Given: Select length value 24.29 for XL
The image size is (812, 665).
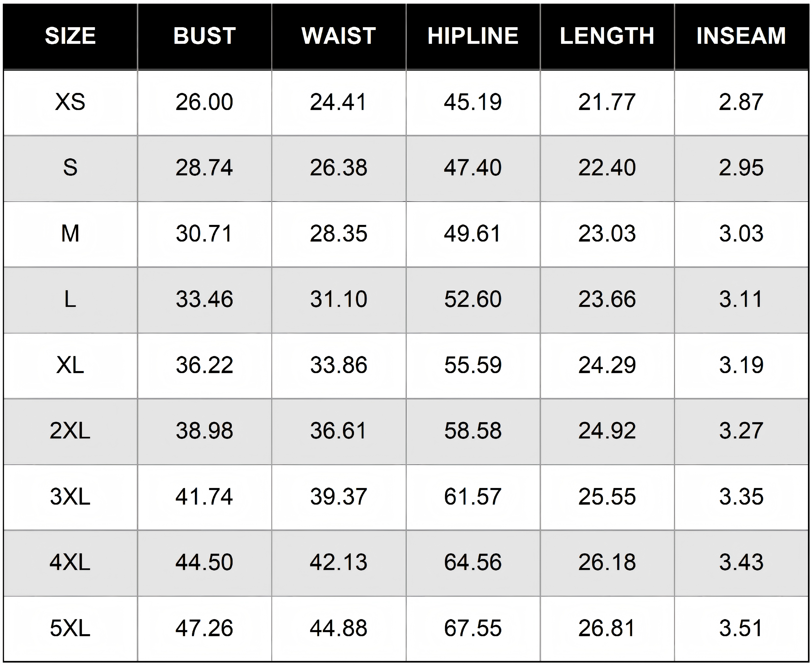Looking at the screenshot, I should pos(607,365).
